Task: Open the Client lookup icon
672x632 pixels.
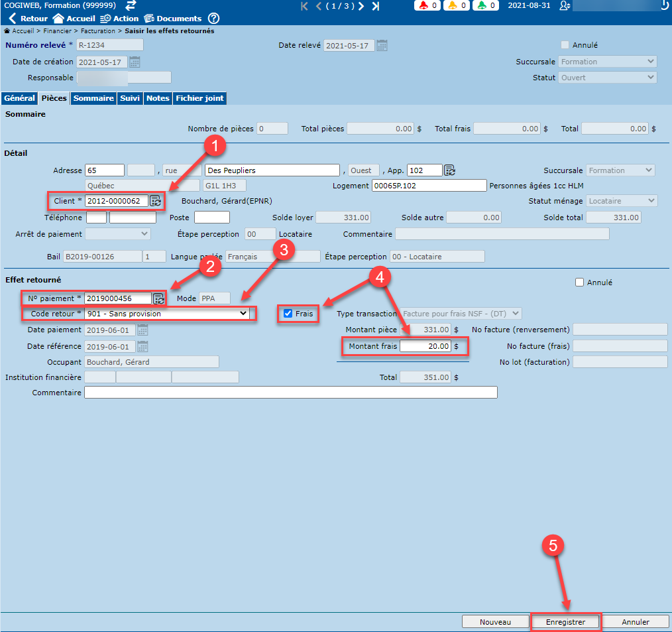Action: pyautogui.click(x=156, y=200)
